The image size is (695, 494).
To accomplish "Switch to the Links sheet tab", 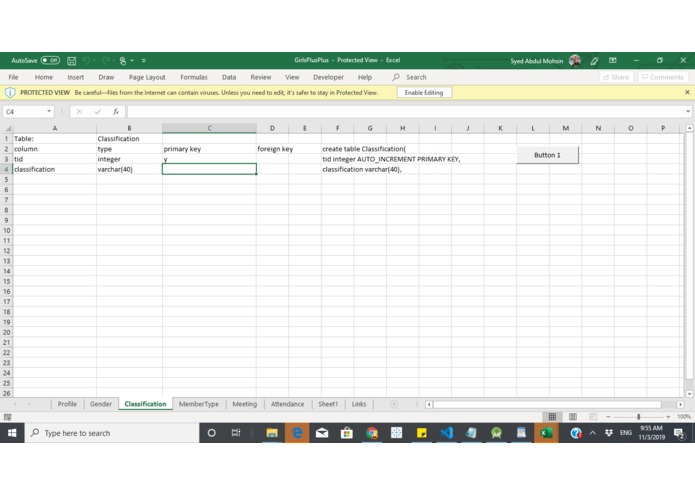I will [359, 404].
